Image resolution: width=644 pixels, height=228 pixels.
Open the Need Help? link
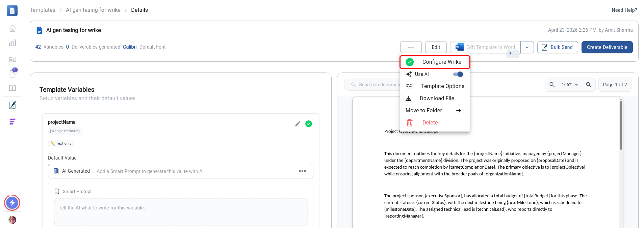pyautogui.click(x=624, y=10)
